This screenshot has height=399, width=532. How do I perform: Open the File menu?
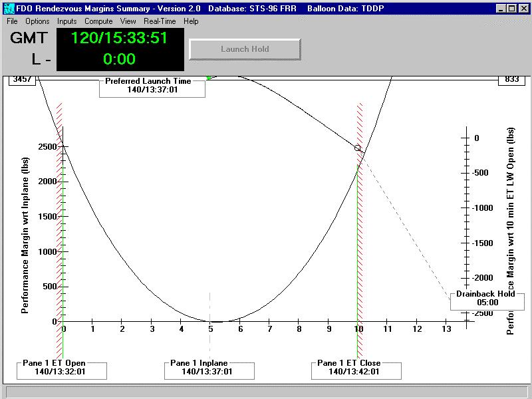pos(12,21)
